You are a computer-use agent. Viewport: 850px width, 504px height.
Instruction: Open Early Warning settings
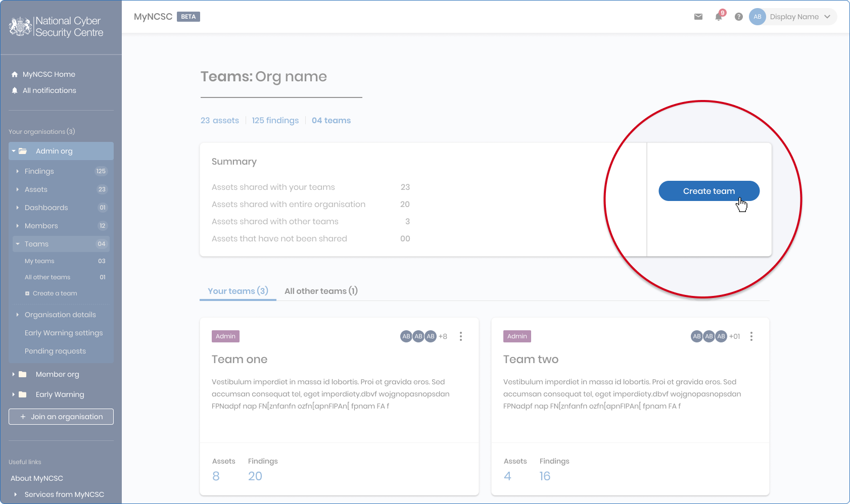pyautogui.click(x=64, y=333)
